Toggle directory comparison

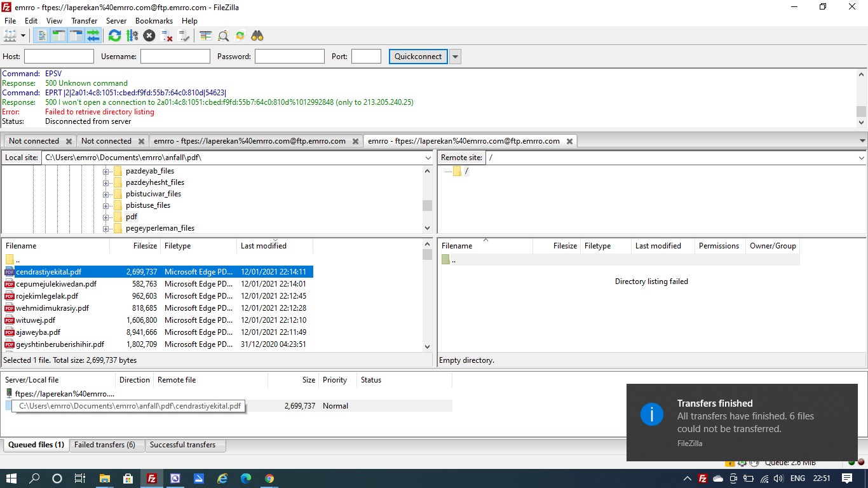pyautogui.click(x=223, y=36)
